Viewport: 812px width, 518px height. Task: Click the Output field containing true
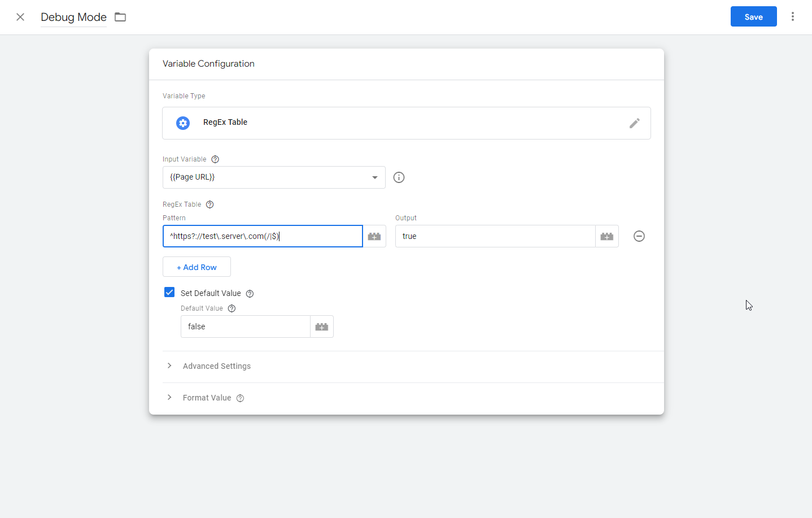point(495,236)
